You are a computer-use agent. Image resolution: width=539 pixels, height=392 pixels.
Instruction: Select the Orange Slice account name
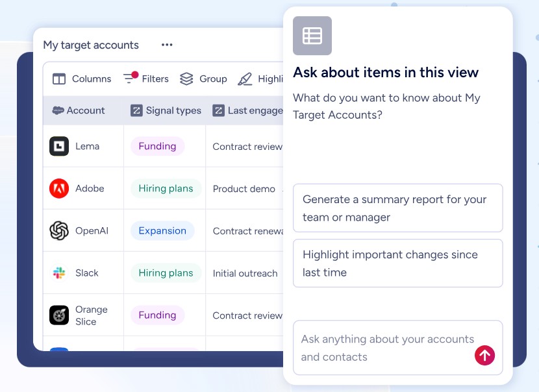click(x=92, y=315)
